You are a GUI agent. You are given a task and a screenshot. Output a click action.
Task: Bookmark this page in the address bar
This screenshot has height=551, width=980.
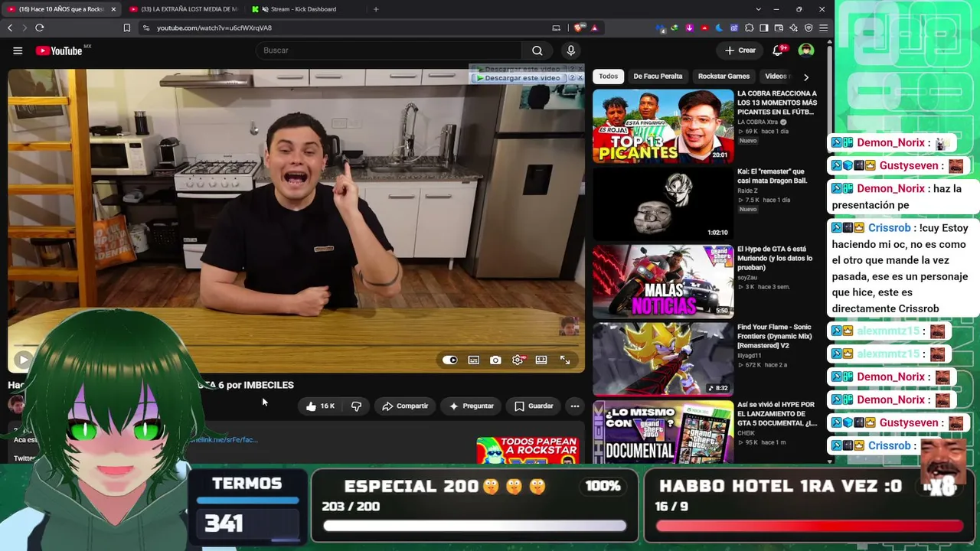point(127,28)
